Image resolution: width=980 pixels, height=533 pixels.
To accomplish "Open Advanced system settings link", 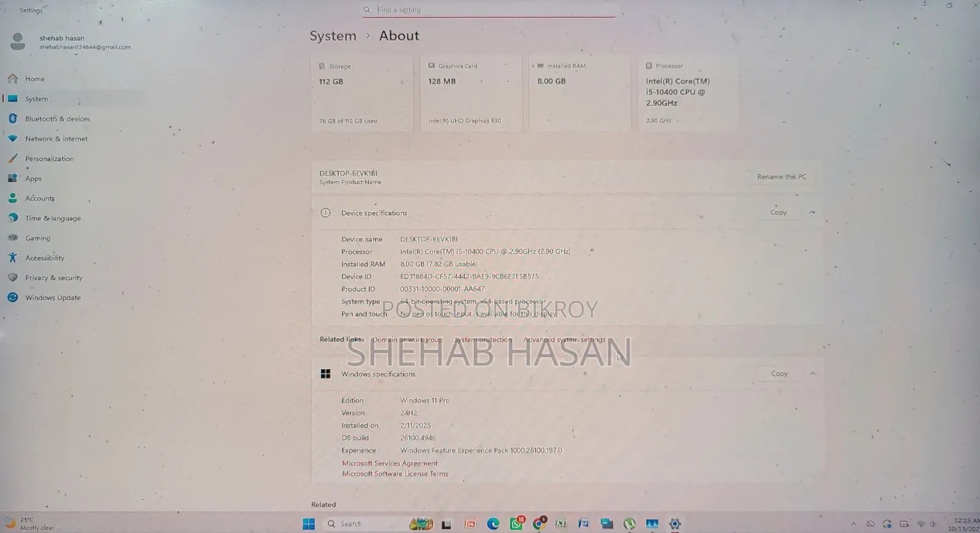I will [564, 340].
